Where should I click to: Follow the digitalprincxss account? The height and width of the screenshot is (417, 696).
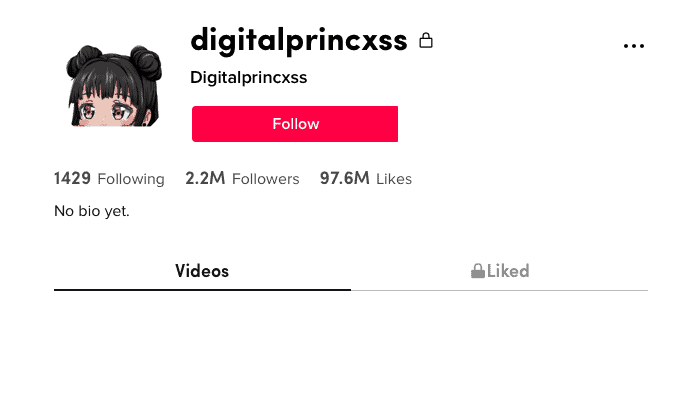(295, 124)
